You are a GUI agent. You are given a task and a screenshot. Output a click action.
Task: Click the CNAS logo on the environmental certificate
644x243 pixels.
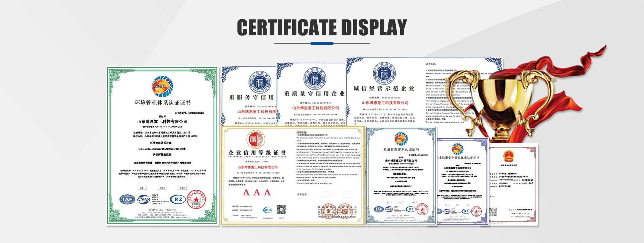pos(144,199)
